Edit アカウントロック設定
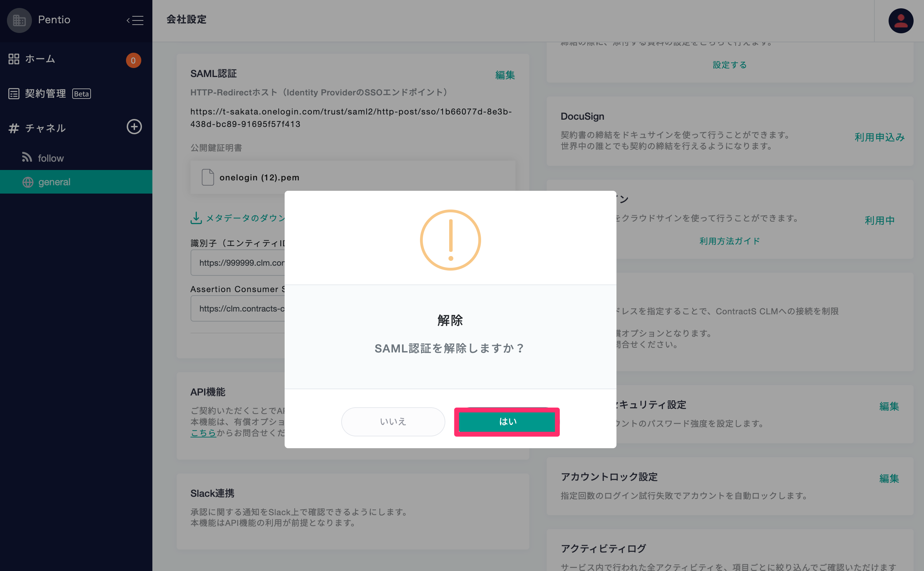 point(889,478)
